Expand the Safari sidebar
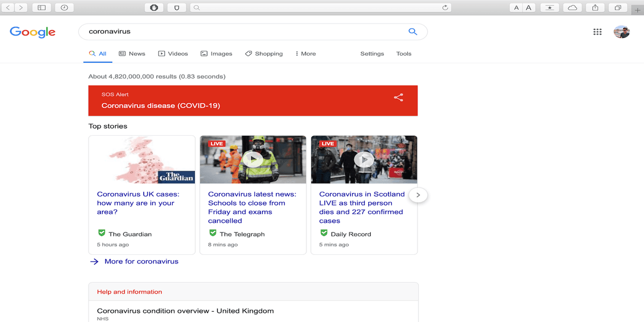 pos(42,8)
